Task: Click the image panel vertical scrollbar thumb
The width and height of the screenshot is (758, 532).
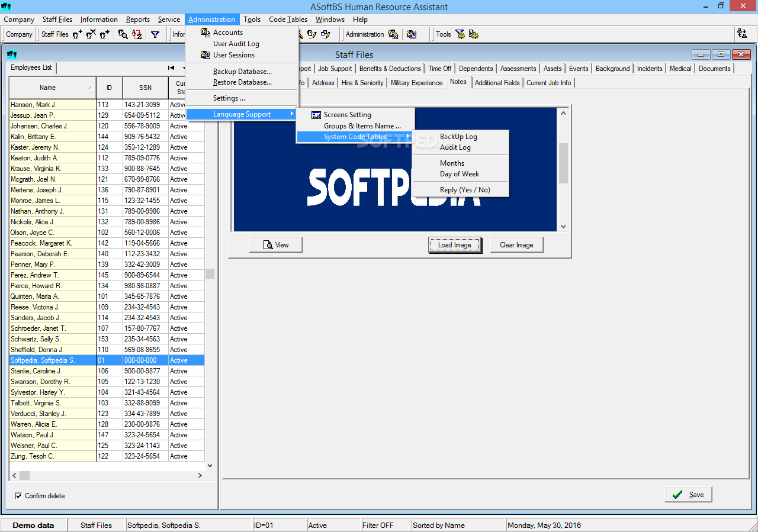Action: (x=563, y=163)
